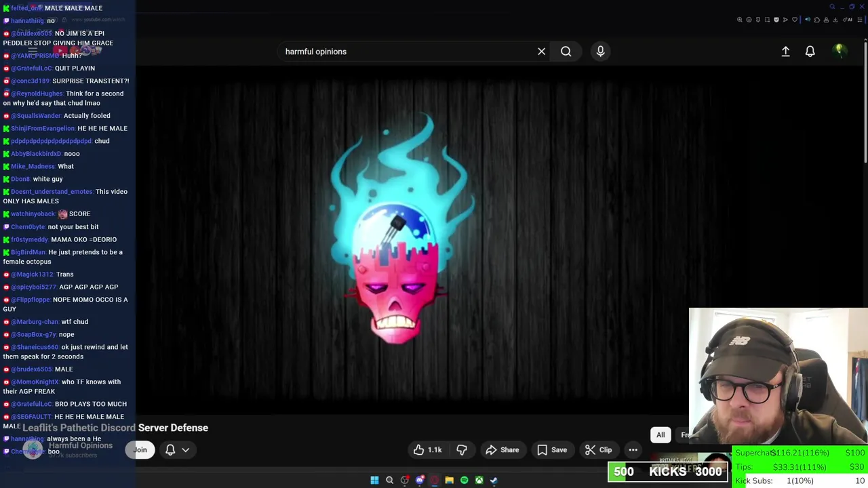
Task: Click chat message 'BRO PLAYS TOO MUCH'
Action: 90,404
